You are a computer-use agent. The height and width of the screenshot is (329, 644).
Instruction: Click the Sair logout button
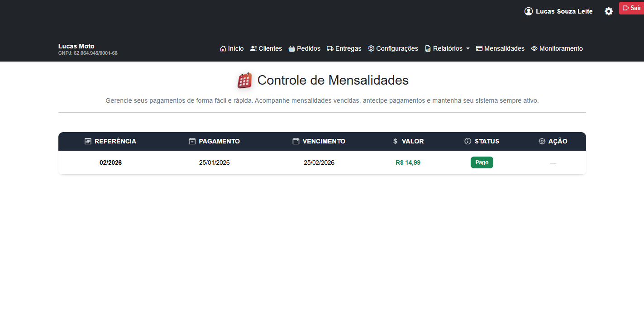pos(632,8)
